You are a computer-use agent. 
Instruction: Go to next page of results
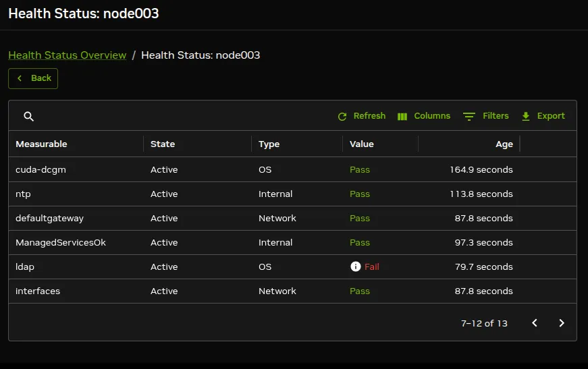(562, 323)
